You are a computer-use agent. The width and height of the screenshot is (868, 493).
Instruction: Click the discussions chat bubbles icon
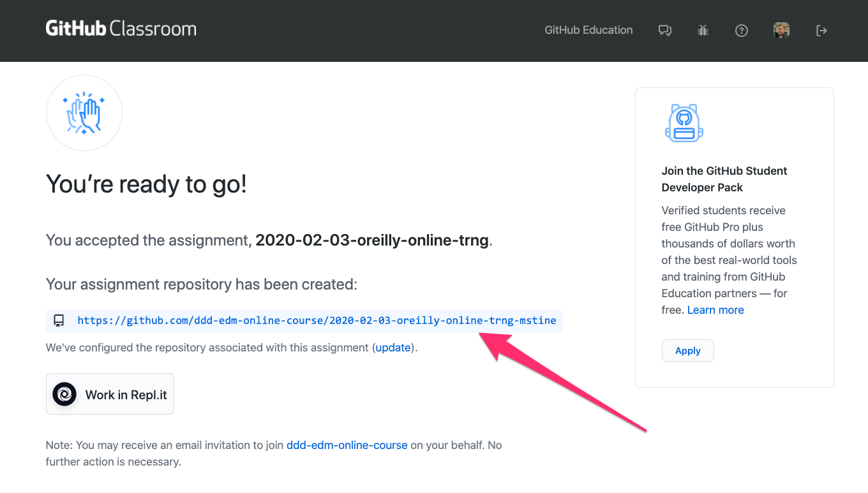click(x=665, y=30)
